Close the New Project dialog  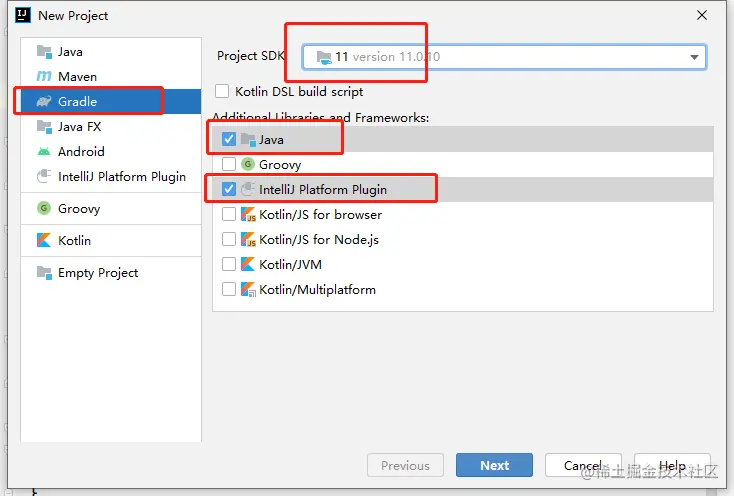[x=702, y=15]
